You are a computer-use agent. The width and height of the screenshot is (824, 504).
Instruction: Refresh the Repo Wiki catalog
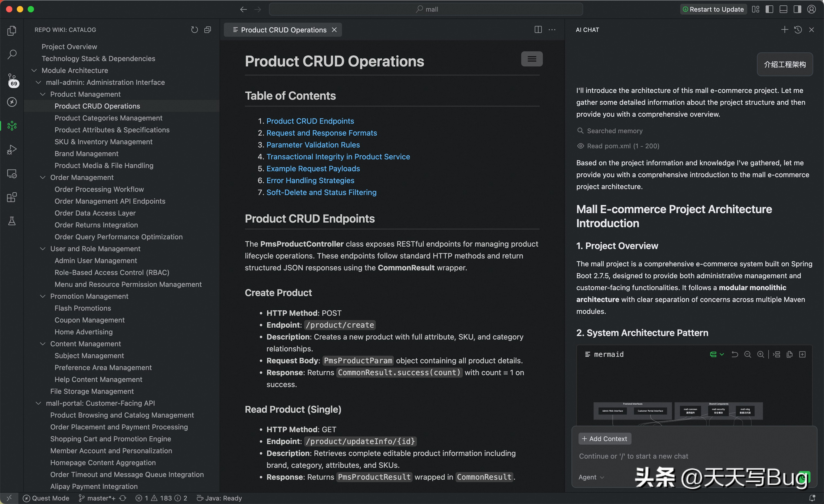(194, 29)
